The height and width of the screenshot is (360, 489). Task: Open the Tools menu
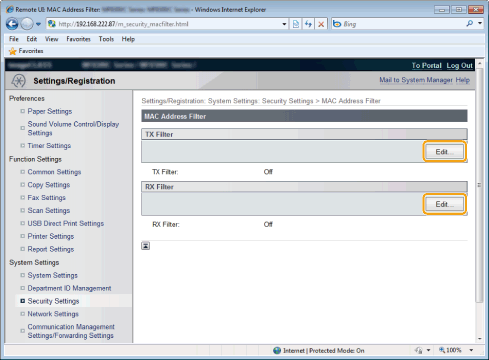click(106, 39)
